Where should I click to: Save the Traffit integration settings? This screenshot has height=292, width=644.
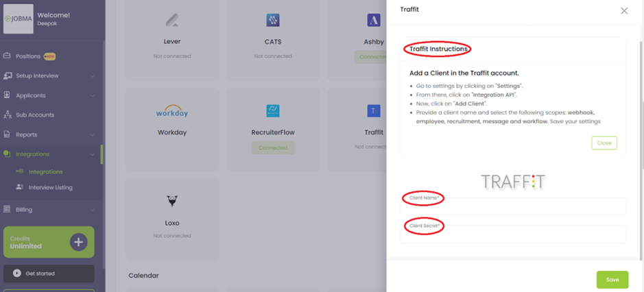[x=612, y=280]
